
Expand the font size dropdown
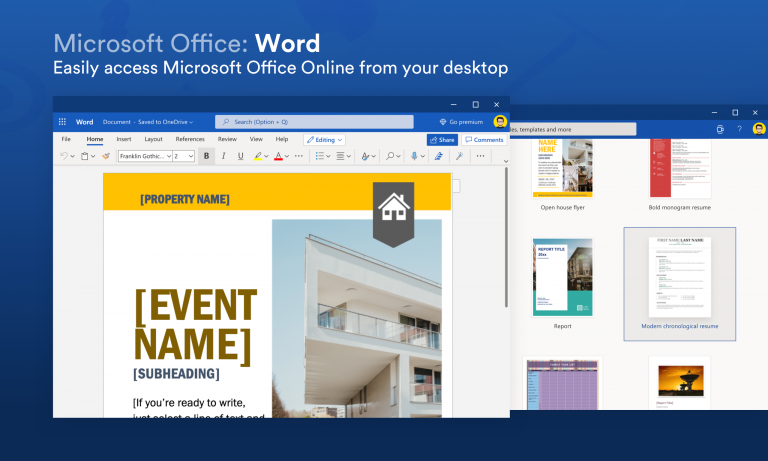click(x=183, y=156)
